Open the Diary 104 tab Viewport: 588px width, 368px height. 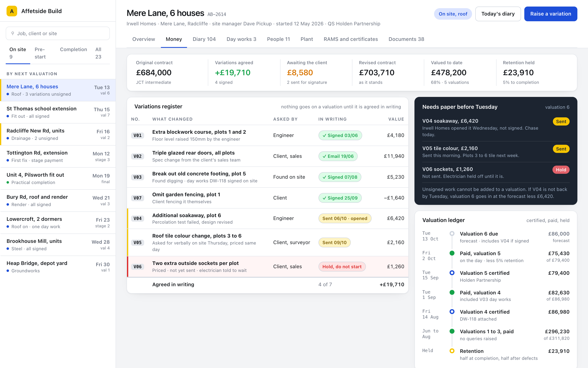[204, 39]
